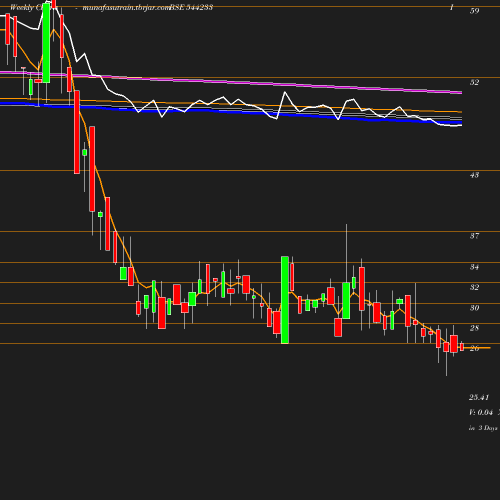Click the V: 0.04 volume readout
This screenshot has width=500, height=500.
point(481,412)
